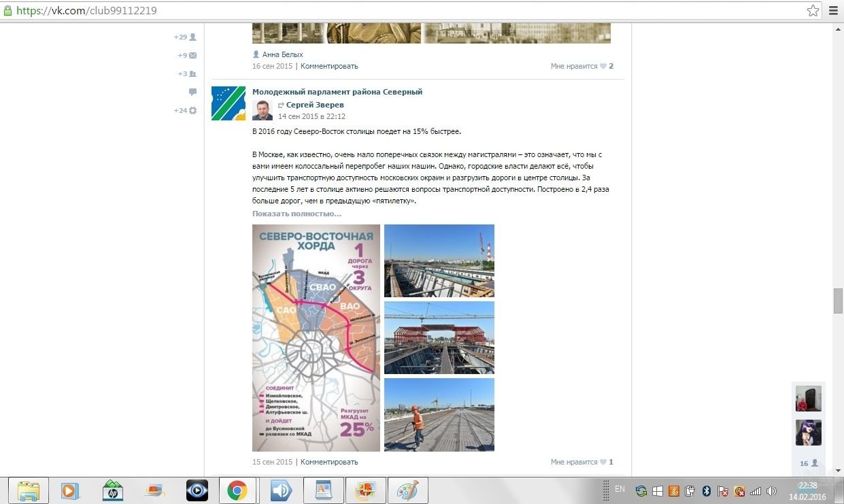This screenshot has width=844, height=504.
Task: Open Google Chrome from the taskbar
Action: [237, 490]
